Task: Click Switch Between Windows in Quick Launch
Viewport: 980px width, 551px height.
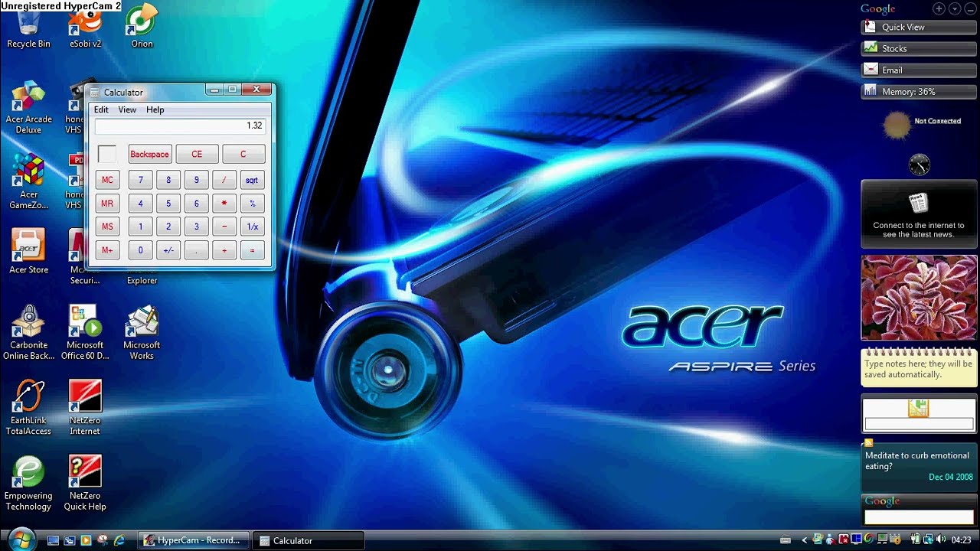Action: (x=70, y=540)
